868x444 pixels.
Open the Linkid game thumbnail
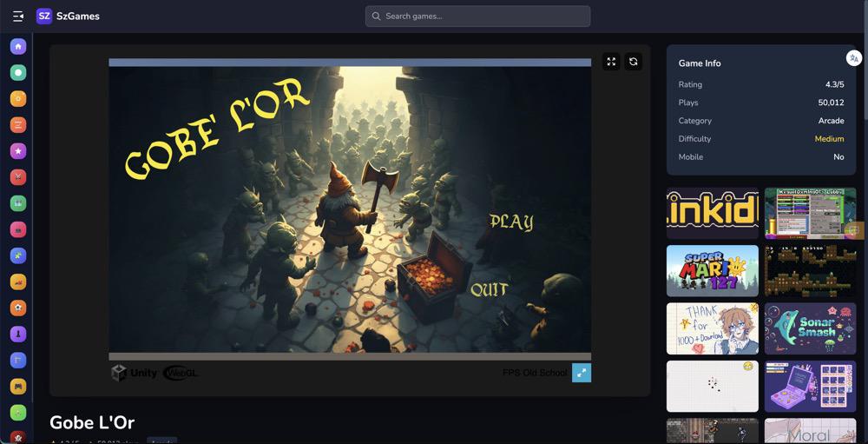(x=712, y=213)
